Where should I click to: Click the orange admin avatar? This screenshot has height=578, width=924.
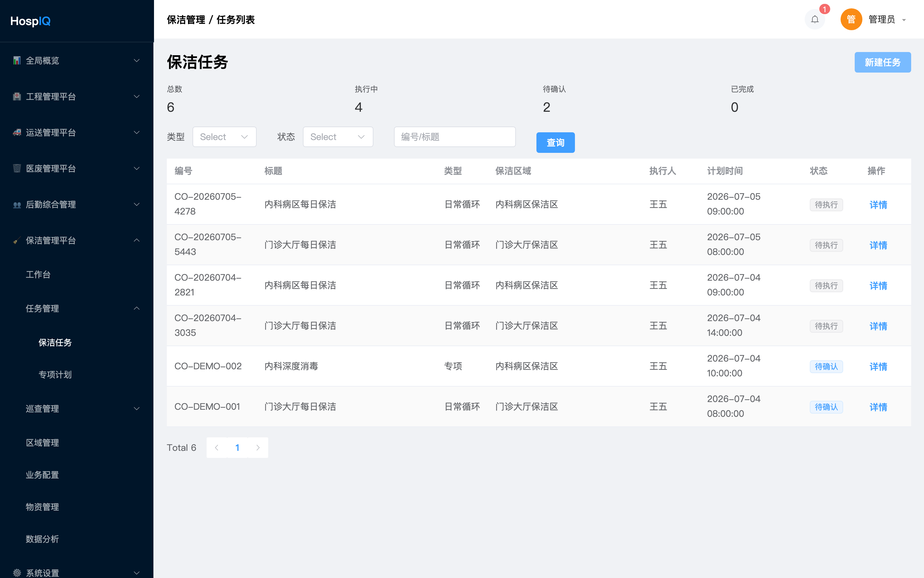tap(851, 19)
